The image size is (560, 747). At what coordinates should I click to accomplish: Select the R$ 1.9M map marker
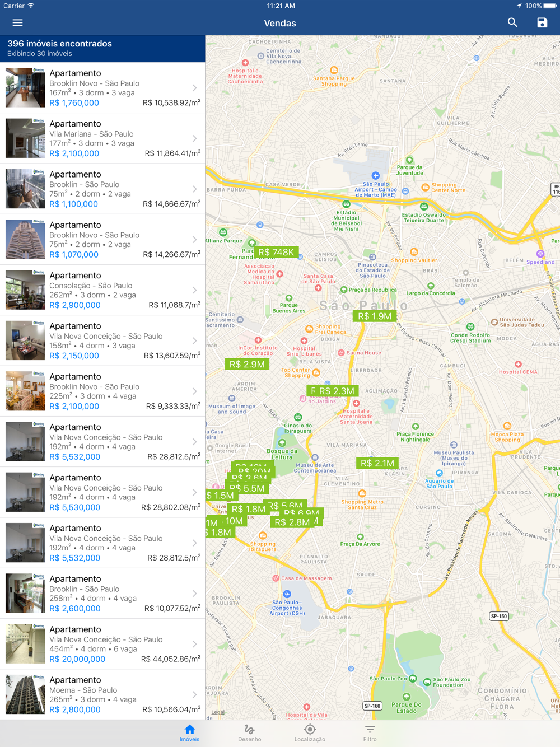375,316
